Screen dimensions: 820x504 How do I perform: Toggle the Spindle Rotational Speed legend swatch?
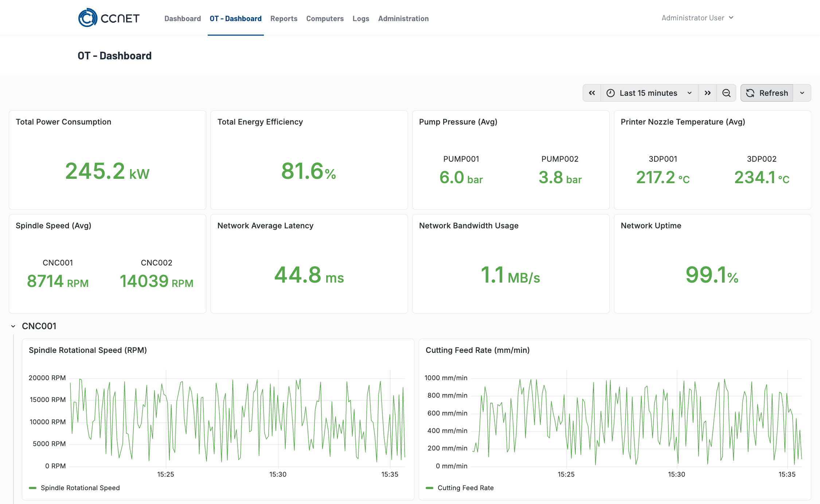(x=33, y=488)
